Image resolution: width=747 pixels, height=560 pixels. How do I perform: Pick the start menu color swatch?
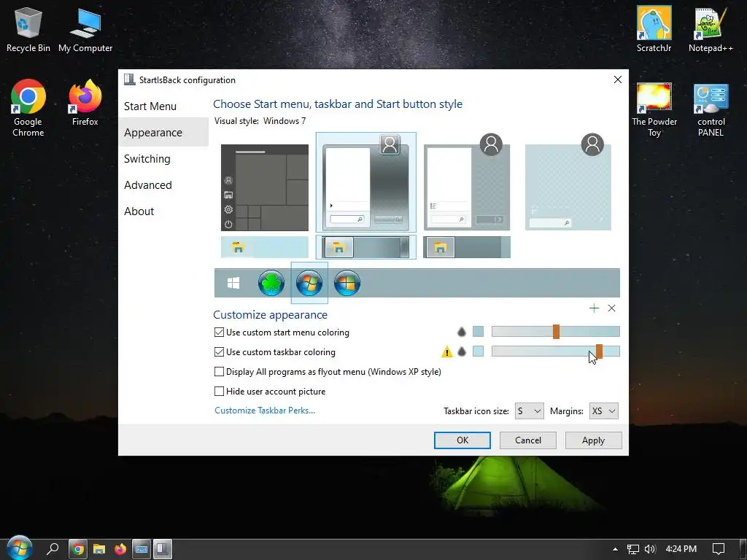(x=478, y=332)
